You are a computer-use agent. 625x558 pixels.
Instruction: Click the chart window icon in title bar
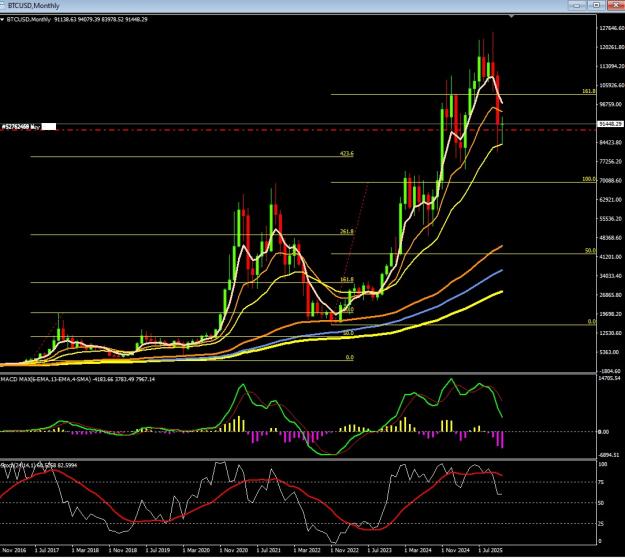[2, 6]
